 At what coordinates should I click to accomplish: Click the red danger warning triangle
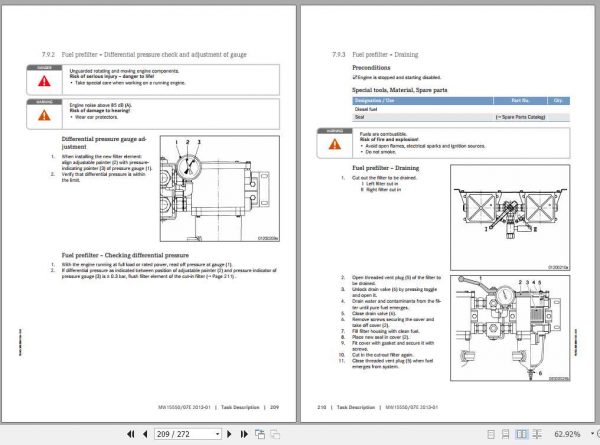[x=44, y=81]
